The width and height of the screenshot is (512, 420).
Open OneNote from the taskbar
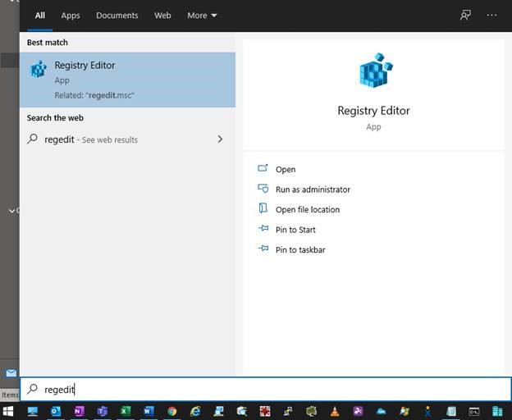coord(79,412)
